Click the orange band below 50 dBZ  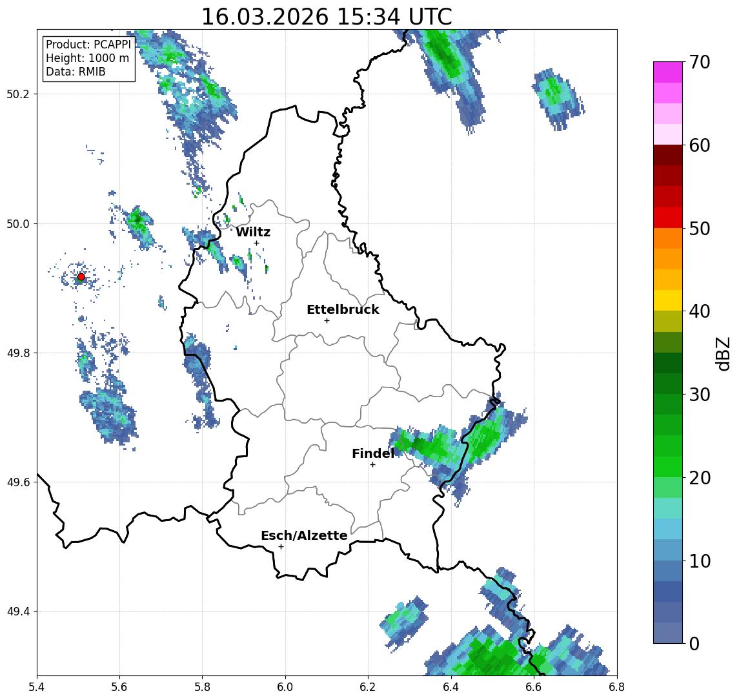pos(668,238)
